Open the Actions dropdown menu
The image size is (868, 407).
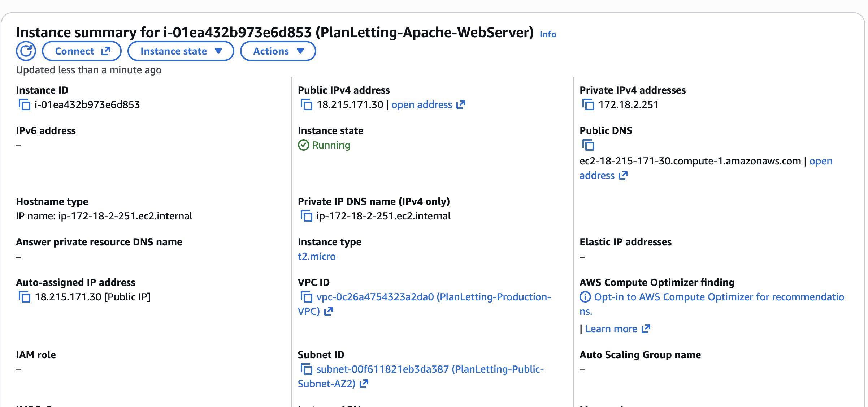[x=278, y=51]
